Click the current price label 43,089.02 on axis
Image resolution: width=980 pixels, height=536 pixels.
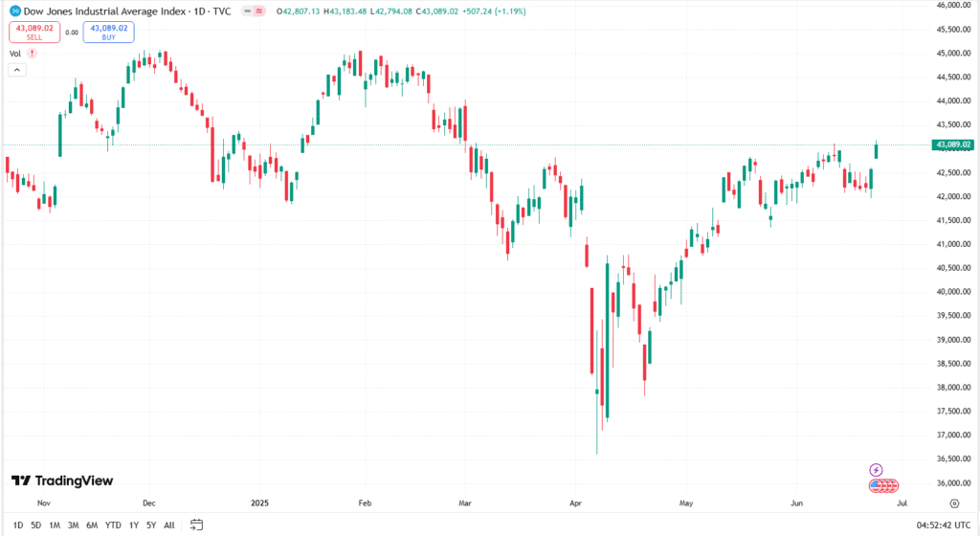[x=952, y=145]
